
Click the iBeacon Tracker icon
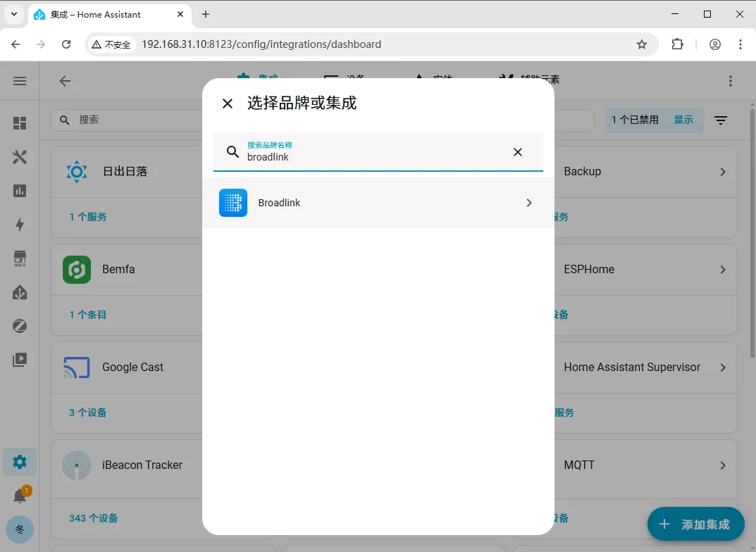tap(77, 465)
